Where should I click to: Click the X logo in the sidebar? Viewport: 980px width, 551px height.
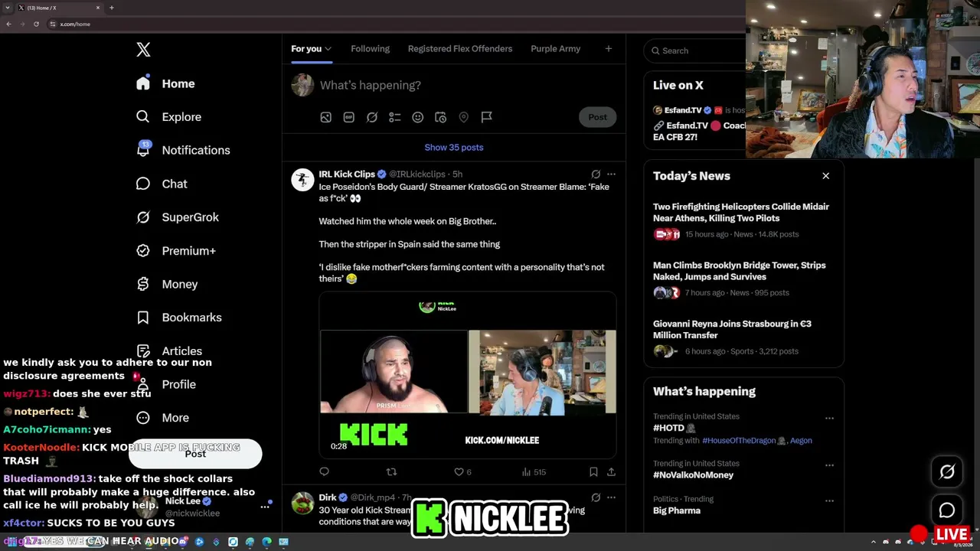click(x=143, y=50)
